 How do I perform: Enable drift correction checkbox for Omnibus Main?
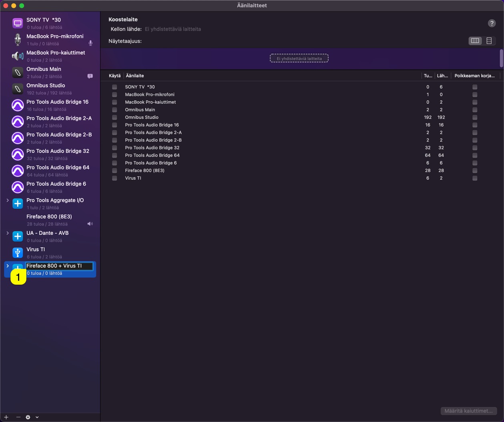(x=475, y=110)
